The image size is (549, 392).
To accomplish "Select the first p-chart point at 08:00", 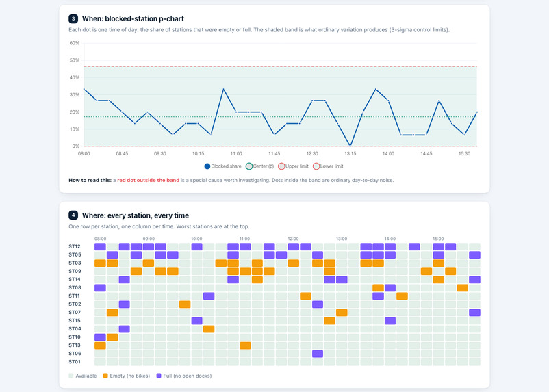I will coord(84,89).
